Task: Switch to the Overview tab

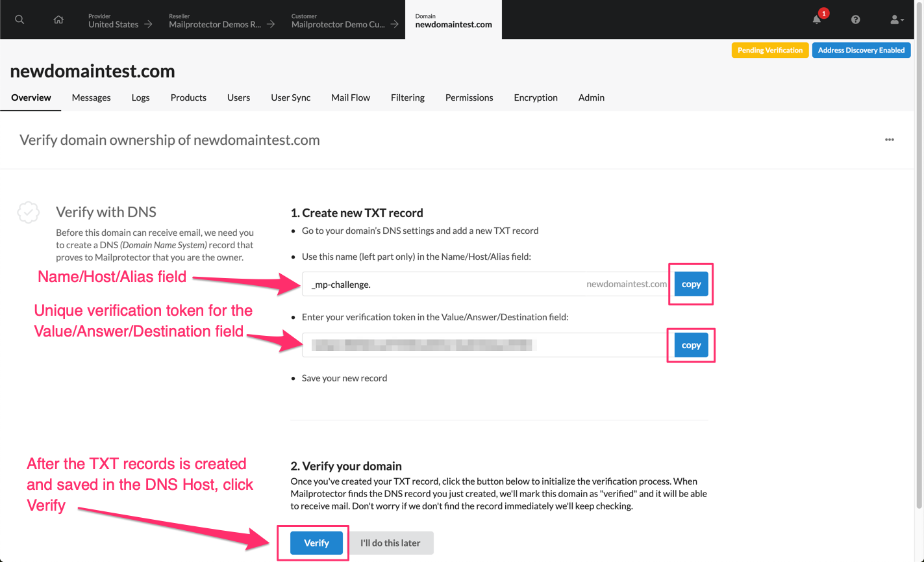Action: (31, 97)
